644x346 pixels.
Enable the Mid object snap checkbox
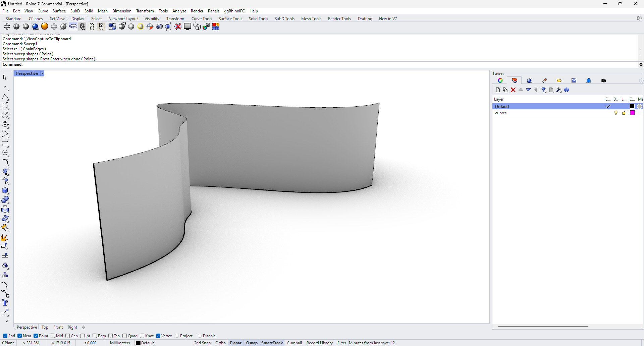point(53,336)
